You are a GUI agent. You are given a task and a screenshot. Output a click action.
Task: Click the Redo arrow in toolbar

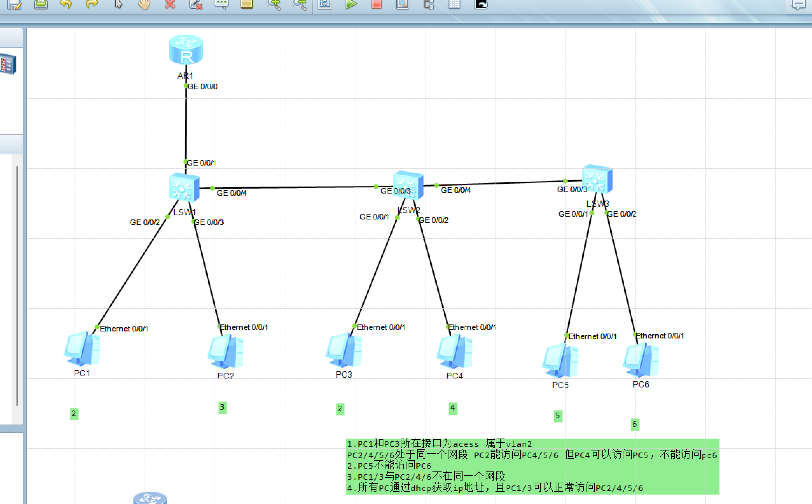(x=92, y=4)
